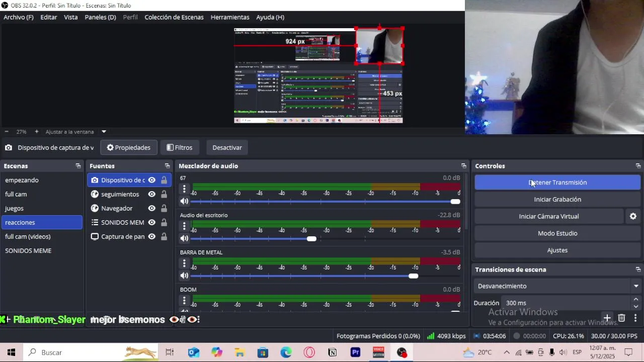The width and height of the screenshot is (644, 362).
Task: Show hidden system tray icons chevron
Action: 507,352
